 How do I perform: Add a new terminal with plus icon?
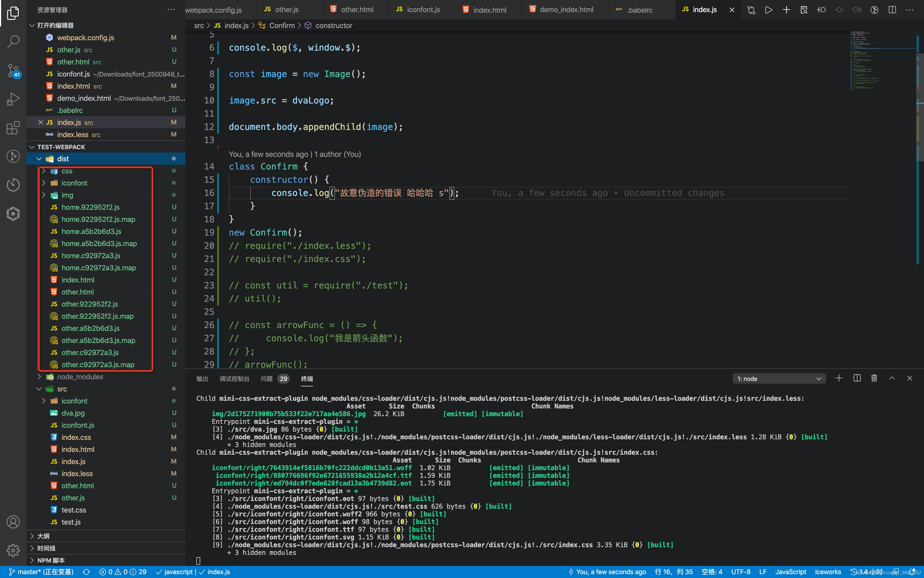click(839, 378)
